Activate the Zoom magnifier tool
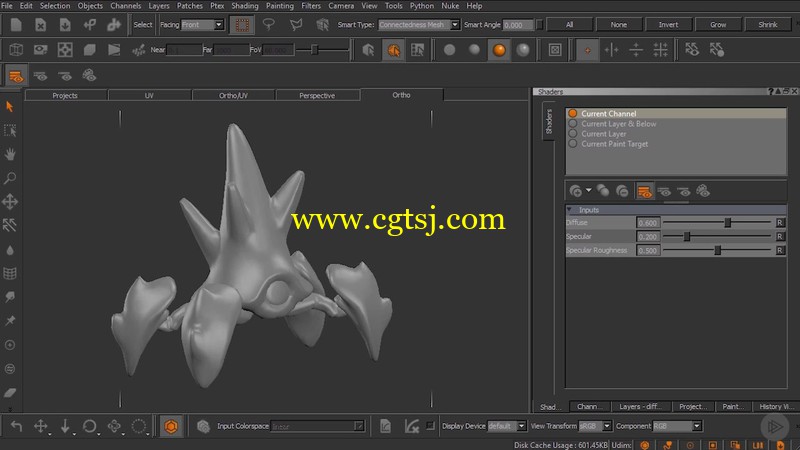The image size is (800, 450). [10, 178]
